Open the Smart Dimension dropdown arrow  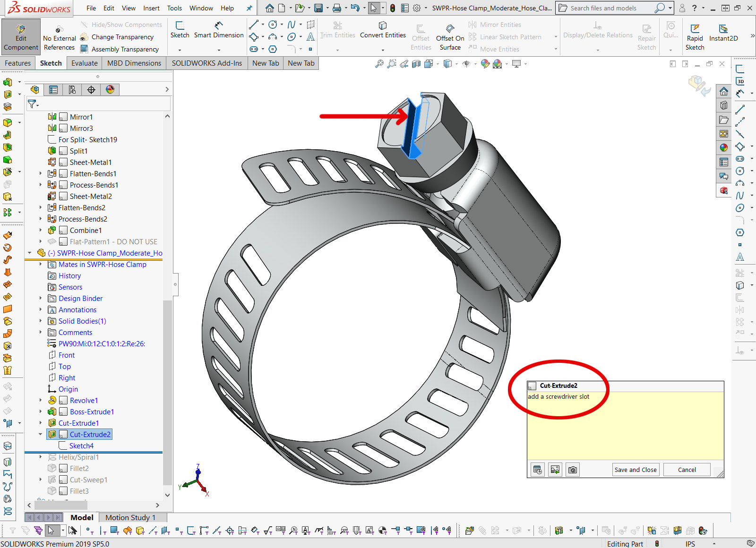(219, 50)
